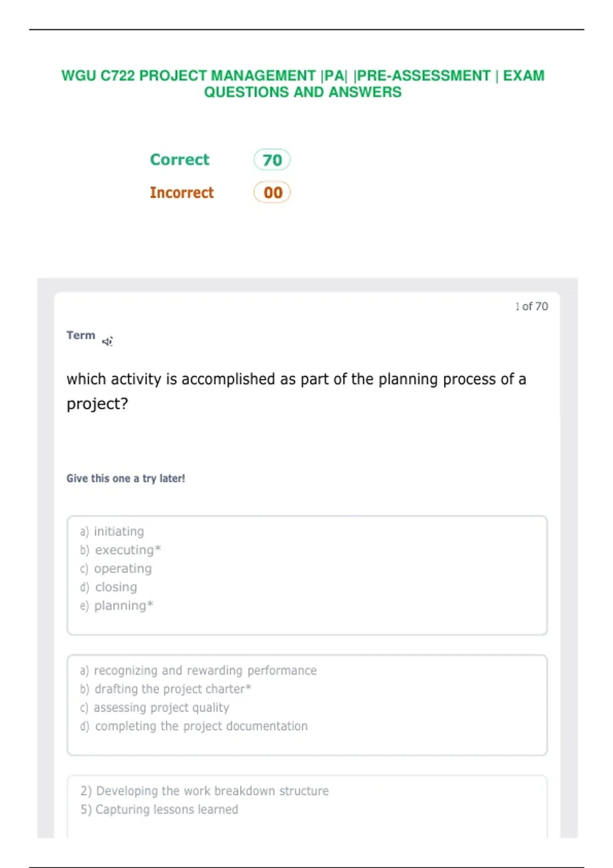Select option e) planning
Viewport: 613px width, 868px height.
coord(116,606)
